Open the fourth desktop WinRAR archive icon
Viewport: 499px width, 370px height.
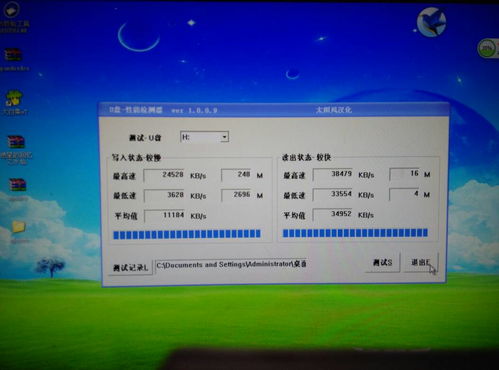click(x=16, y=142)
